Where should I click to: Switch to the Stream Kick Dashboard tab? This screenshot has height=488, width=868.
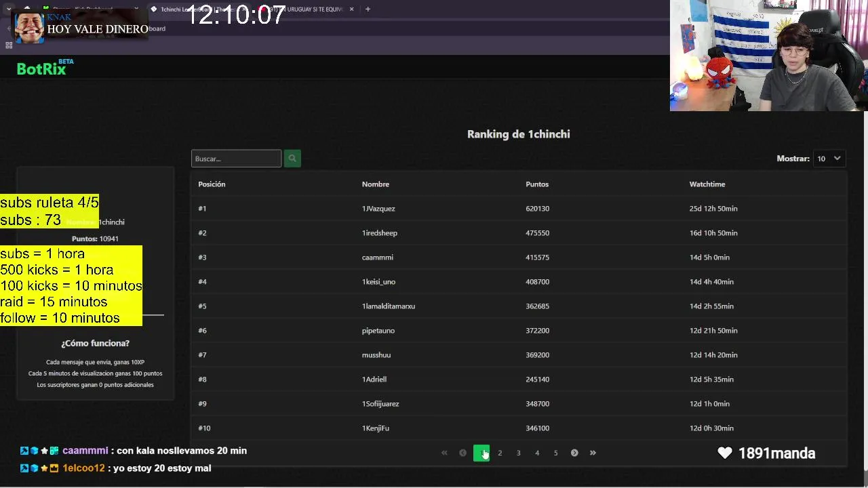click(x=91, y=9)
